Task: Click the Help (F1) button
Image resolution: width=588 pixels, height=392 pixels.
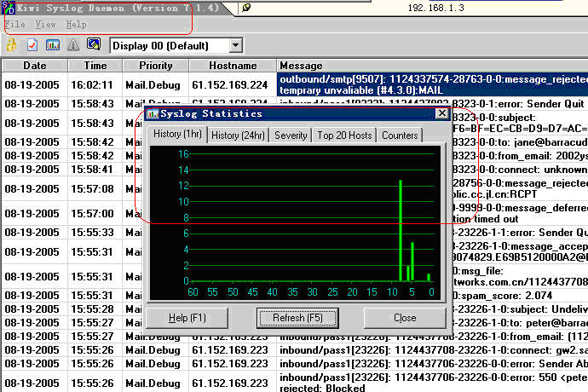Action: (x=187, y=318)
